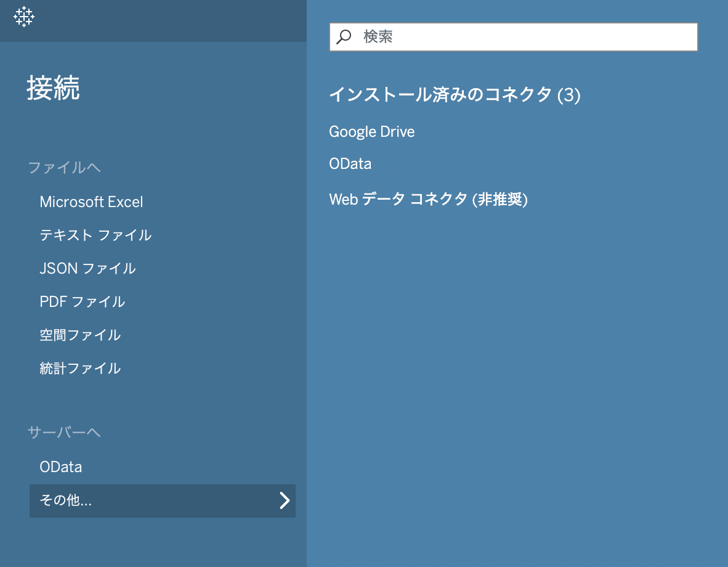The image size is (728, 567).
Task: Select テキスト ファイル connection
Action: click(x=95, y=235)
